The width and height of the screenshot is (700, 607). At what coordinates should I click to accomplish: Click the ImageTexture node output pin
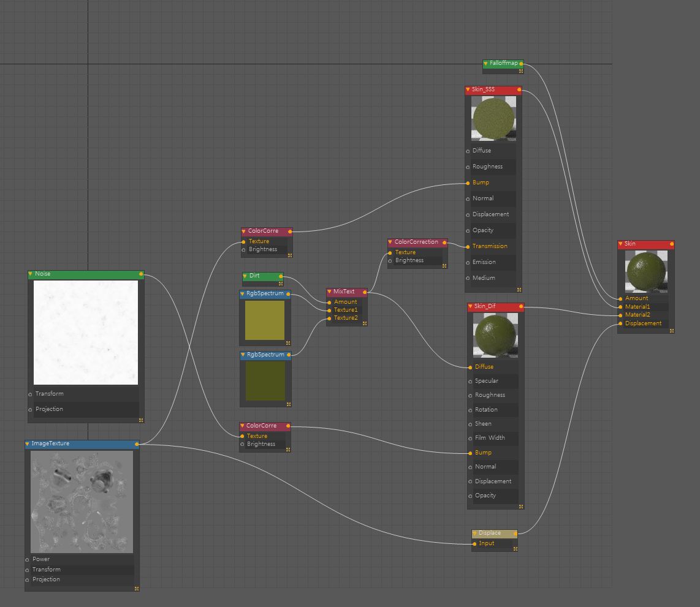tap(137, 444)
